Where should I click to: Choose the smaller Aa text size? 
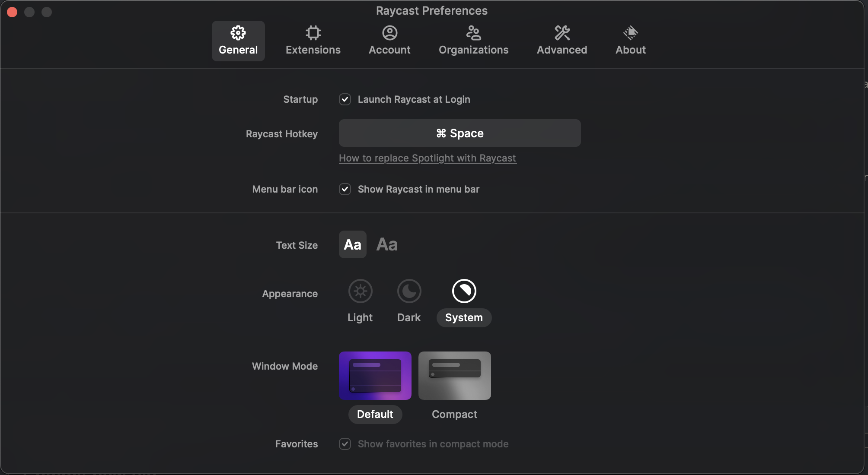tap(352, 244)
